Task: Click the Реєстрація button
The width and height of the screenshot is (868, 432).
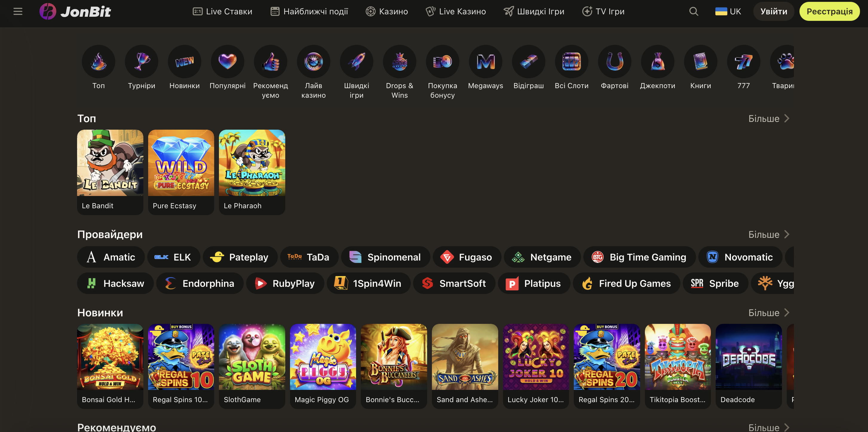Action: [x=829, y=11]
